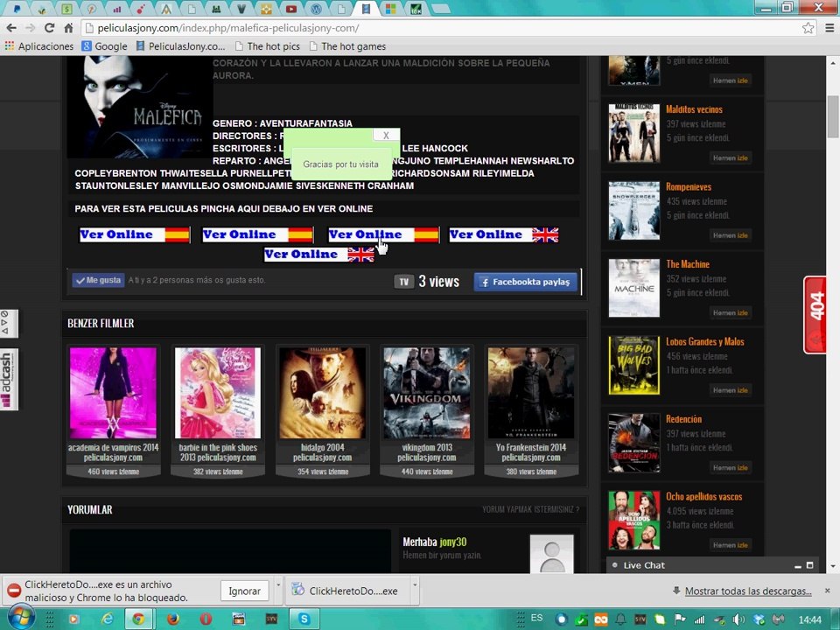The image size is (840, 630).
Task: Open Google bookmark in bookmarks bar
Action: [x=104, y=46]
